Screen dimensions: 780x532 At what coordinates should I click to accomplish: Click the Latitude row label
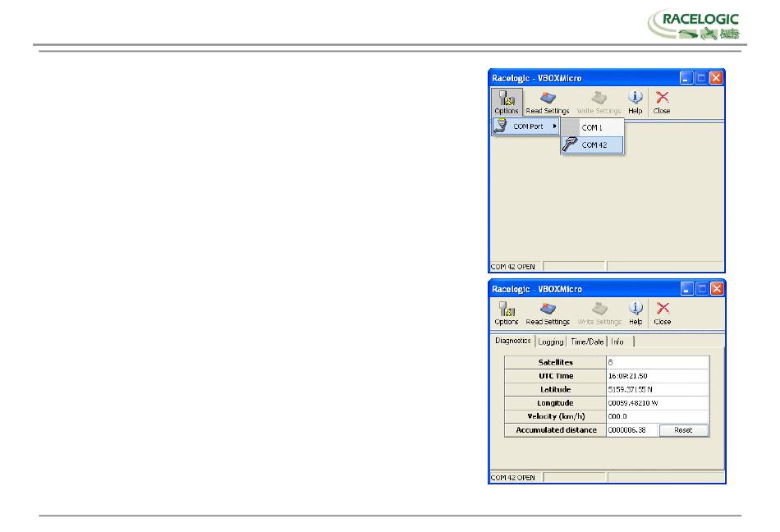(x=555, y=389)
